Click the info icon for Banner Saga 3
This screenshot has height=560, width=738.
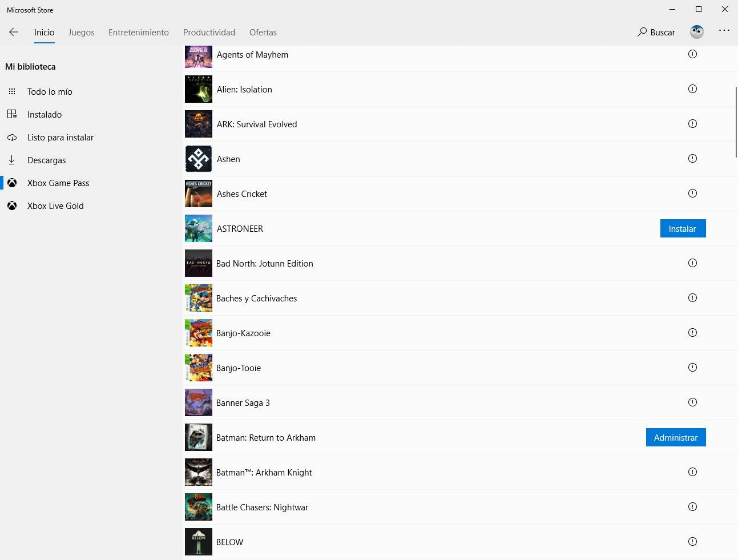pos(692,402)
